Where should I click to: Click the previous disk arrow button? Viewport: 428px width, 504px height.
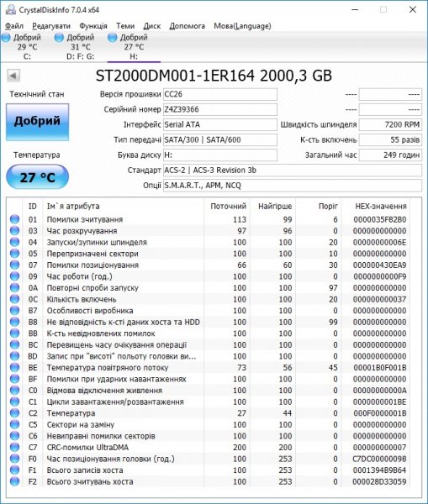(x=13, y=76)
